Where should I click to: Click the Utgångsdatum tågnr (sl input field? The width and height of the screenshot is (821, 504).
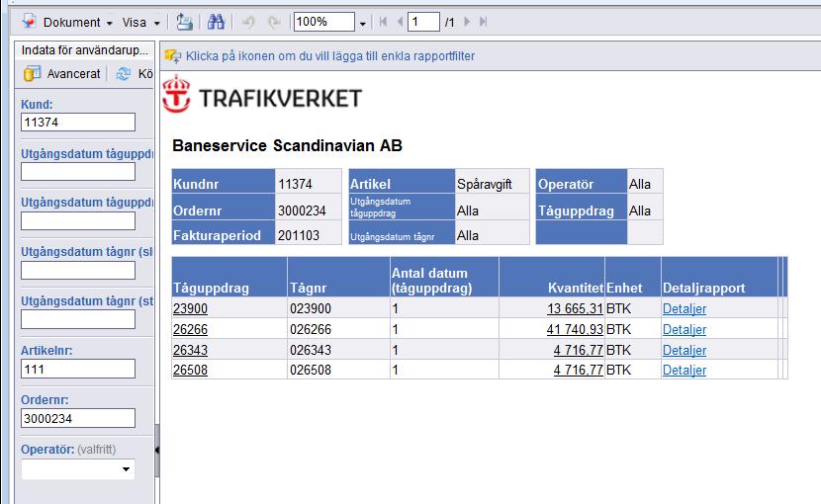78,270
